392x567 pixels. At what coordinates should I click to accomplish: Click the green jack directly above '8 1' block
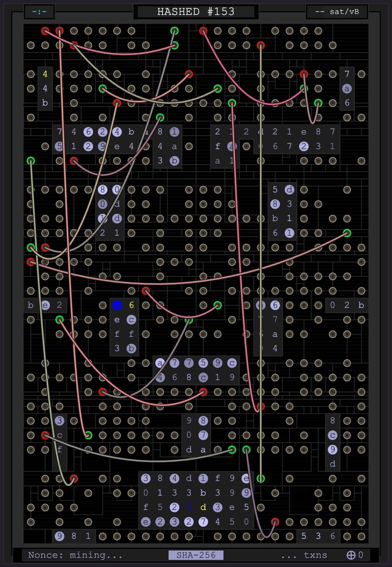tap(160, 117)
